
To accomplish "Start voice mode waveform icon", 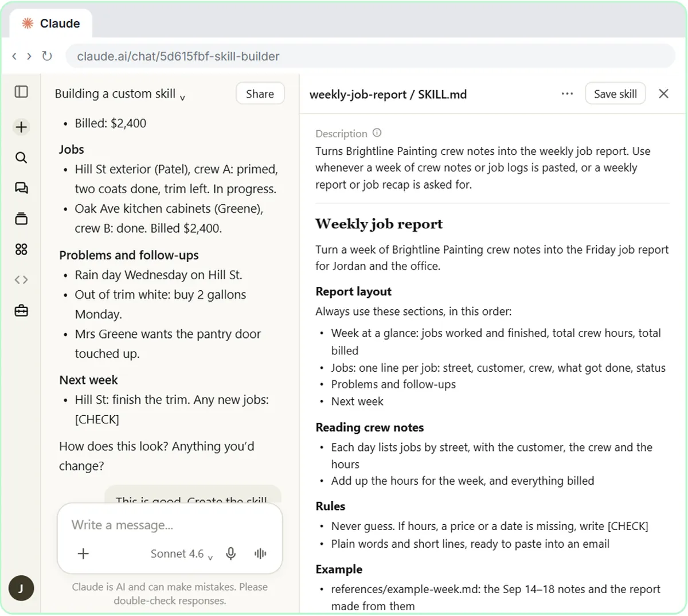I will [260, 553].
